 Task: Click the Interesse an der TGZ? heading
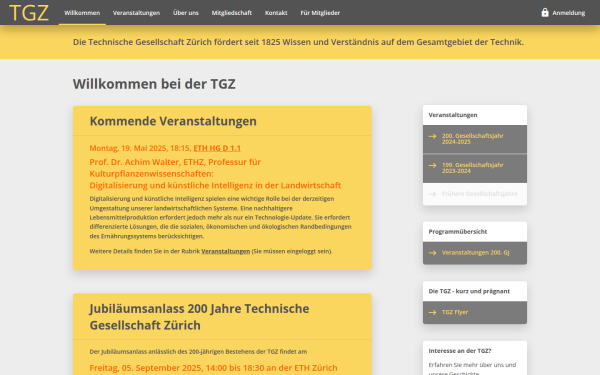tap(460, 351)
